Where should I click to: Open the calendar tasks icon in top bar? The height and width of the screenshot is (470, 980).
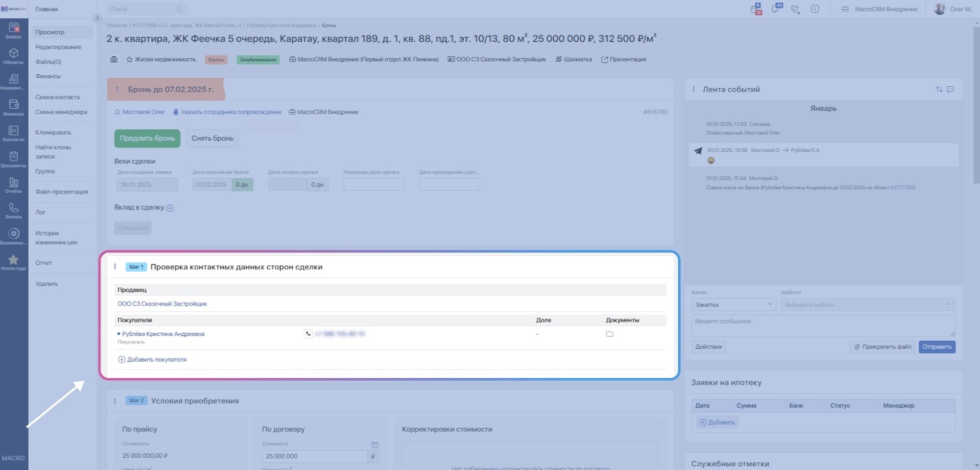click(x=756, y=9)
